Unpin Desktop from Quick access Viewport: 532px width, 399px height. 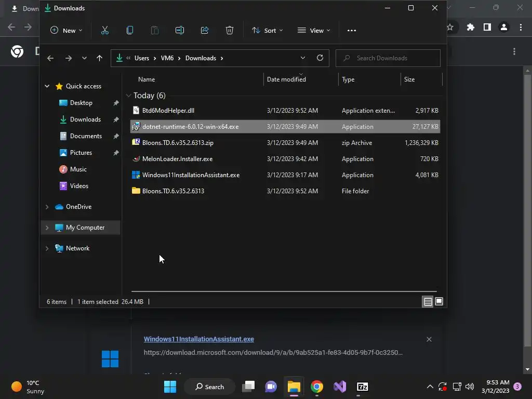click(x=116, y=103)
